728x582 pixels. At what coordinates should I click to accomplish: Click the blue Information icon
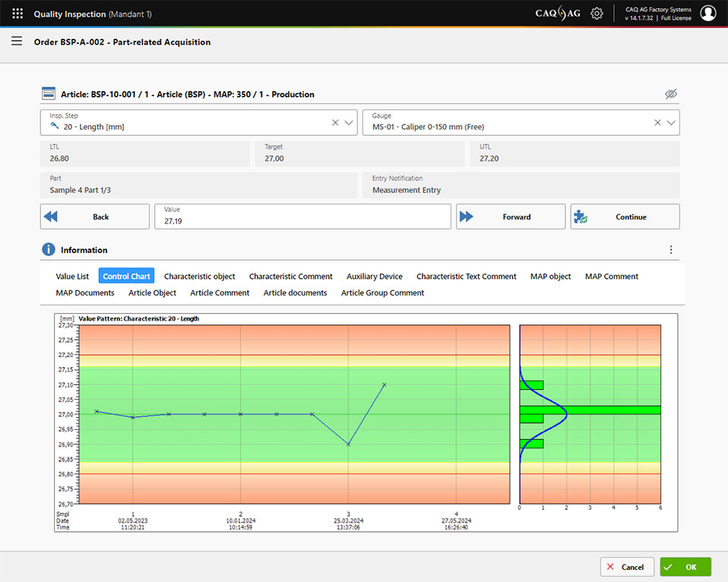point(49,250)
